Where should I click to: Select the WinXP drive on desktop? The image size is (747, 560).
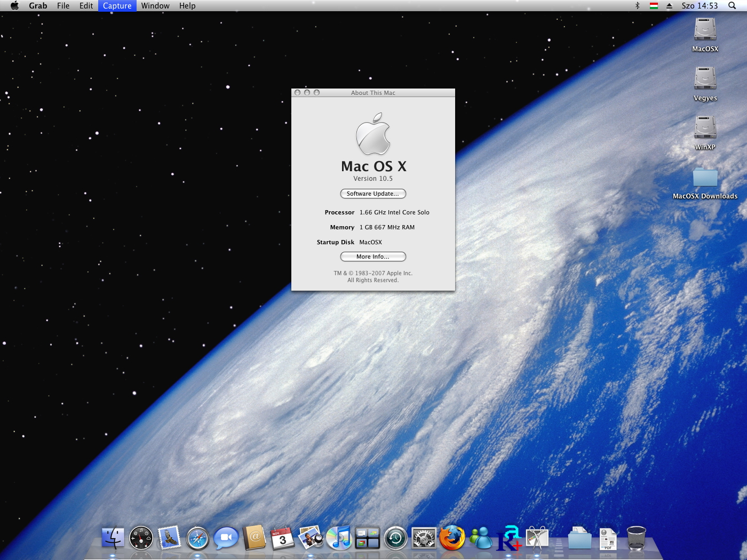pyautogui.click(x=705, y=132)
